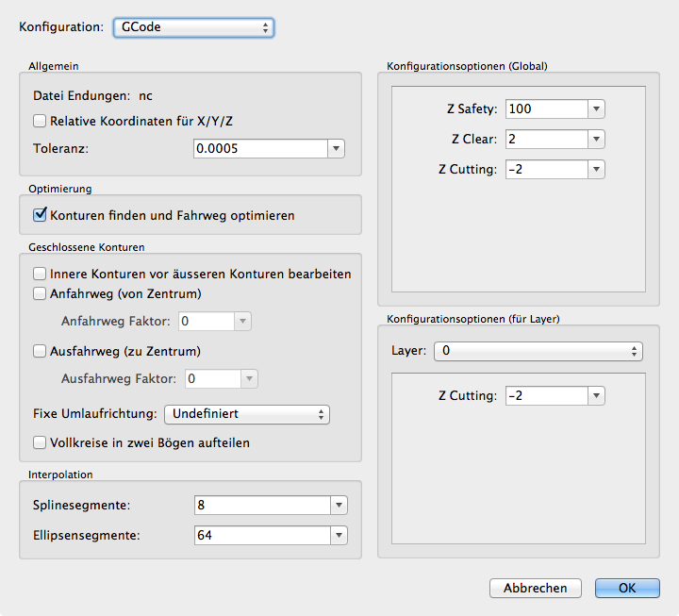Toggle Anfahrweg (von Zentrum) checkbox
Viewport: 679px width, 616px height.
click(x=40, y=293)
